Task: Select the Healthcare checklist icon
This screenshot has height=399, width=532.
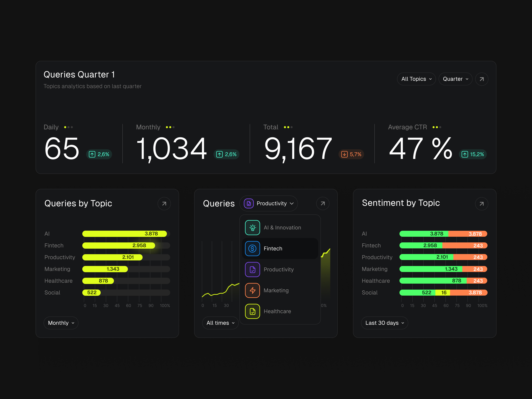Action: click(252, 311)
